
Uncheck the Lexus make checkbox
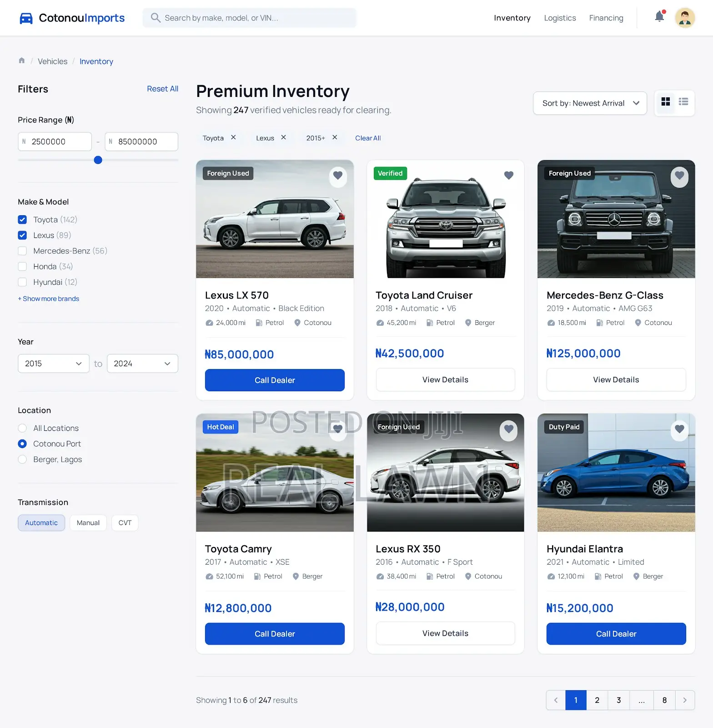22,235
